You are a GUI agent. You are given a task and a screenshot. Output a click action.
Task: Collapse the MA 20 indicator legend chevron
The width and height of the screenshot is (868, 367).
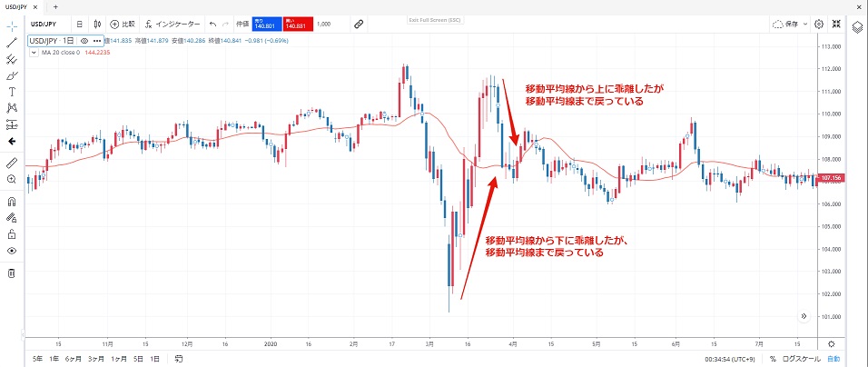coord(35,54)
